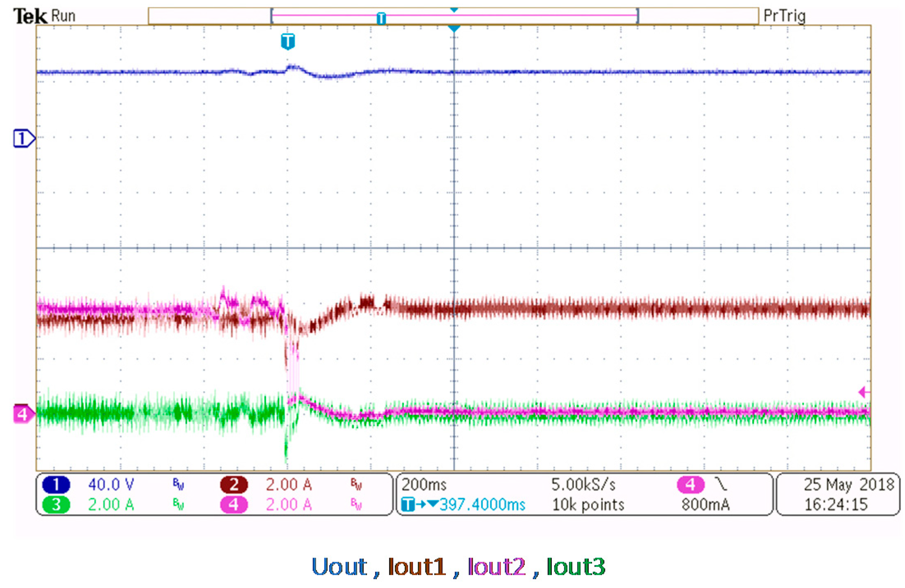This screenshot has width=905, height=588.
Task: Select the green channel 3 badge
Action: coord(56,504)
